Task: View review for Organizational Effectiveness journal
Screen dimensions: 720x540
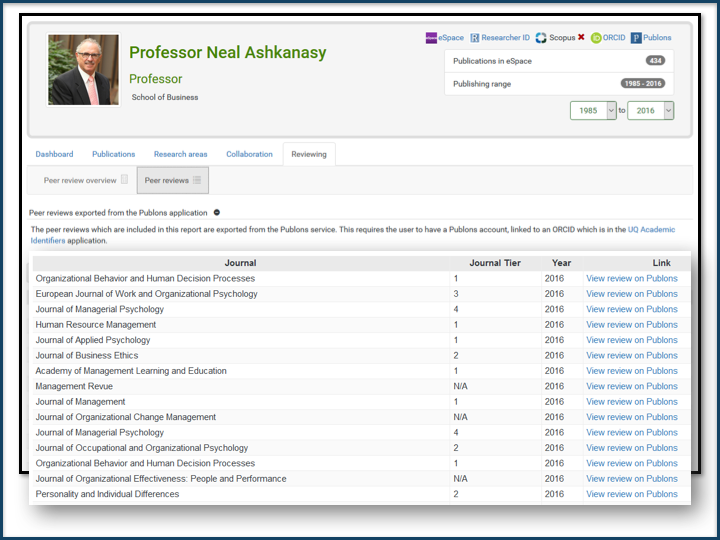Action: coord(632,478)
